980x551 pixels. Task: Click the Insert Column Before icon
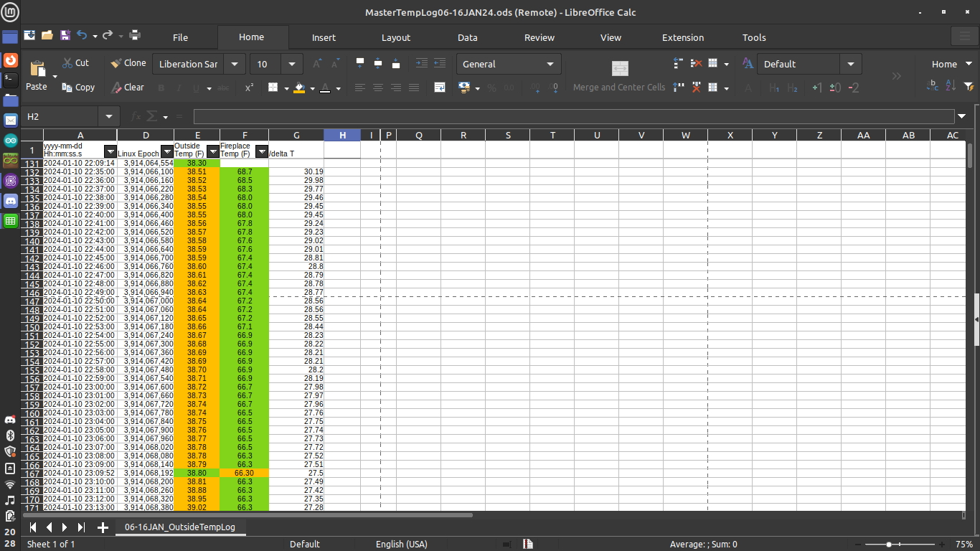click(678, 88)
